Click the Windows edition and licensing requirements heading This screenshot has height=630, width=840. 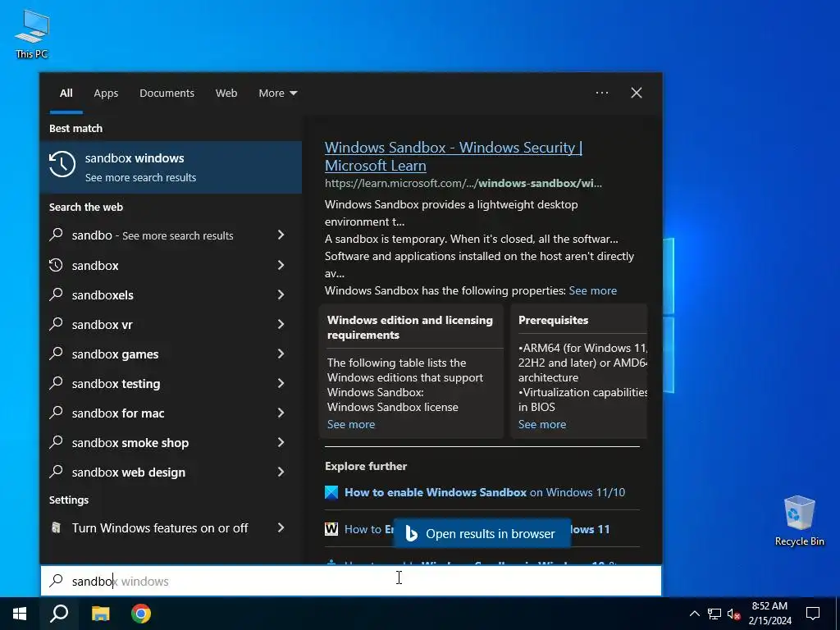pos(410,327)
